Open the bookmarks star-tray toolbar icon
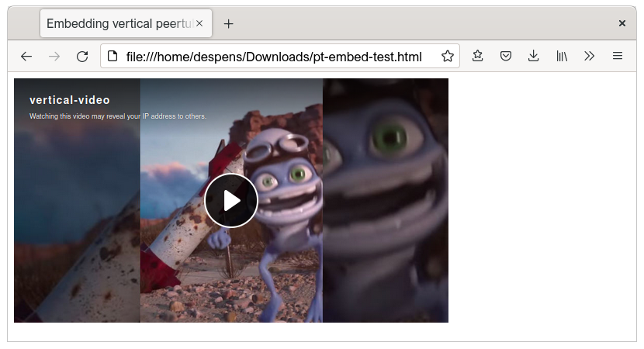 tap(478, 56)
